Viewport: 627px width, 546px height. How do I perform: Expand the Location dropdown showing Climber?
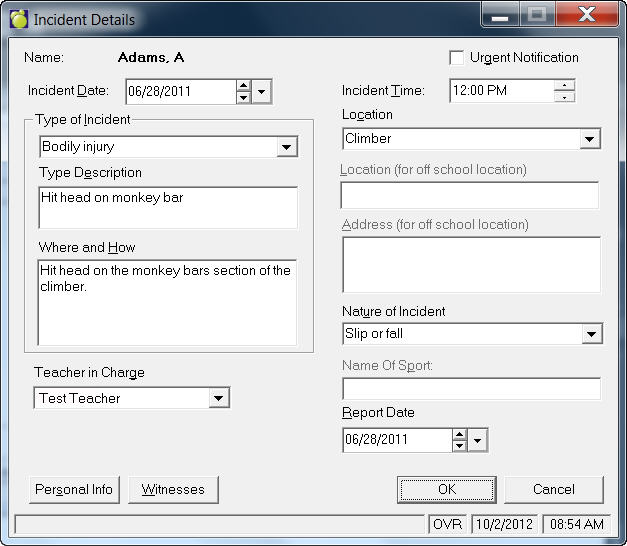point(589,139)
